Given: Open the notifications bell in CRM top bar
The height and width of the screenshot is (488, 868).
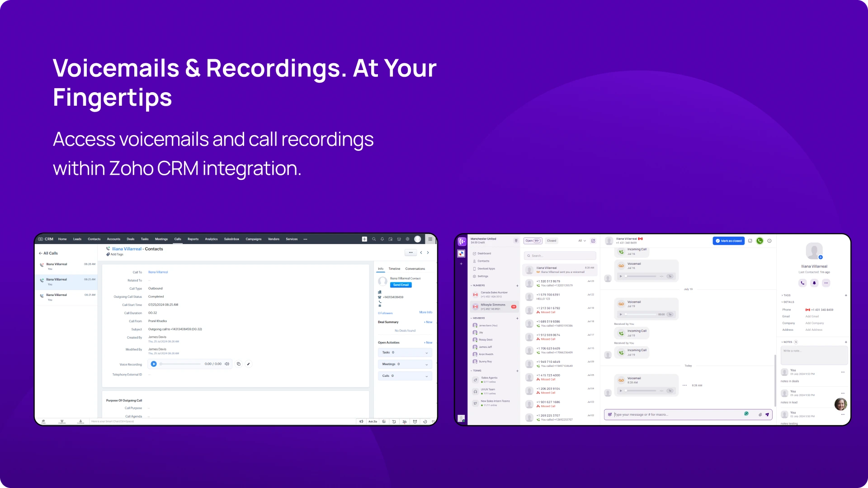Looking at the screenshot, I should (382, 239).
